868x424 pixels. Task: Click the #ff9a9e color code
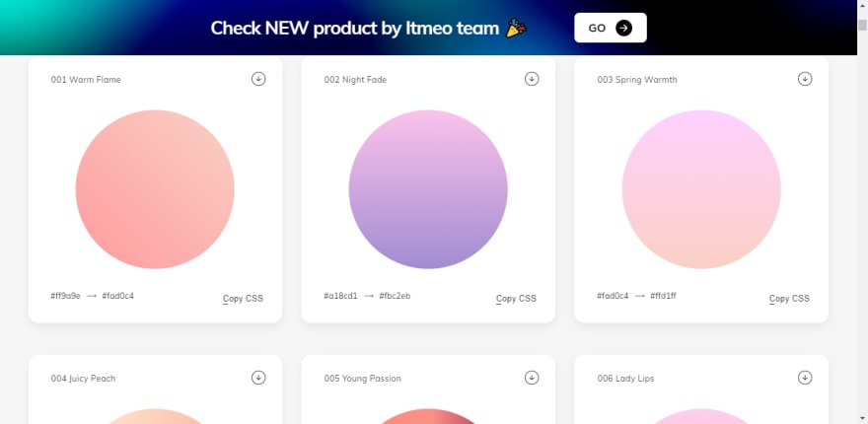coord(65,296)
